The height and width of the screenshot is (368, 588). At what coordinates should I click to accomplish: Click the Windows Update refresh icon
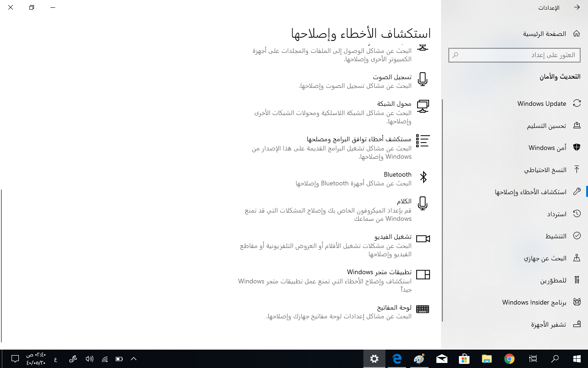[577, 103]
